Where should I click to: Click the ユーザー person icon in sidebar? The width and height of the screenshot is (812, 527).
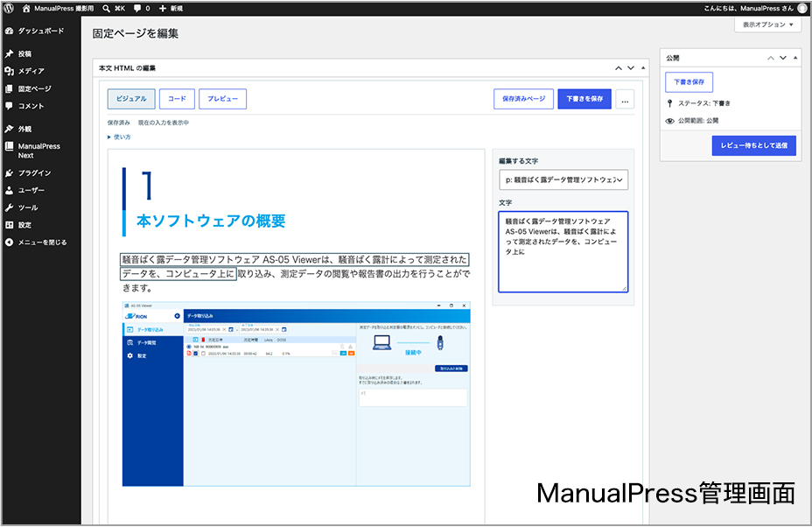click(10, 190)
